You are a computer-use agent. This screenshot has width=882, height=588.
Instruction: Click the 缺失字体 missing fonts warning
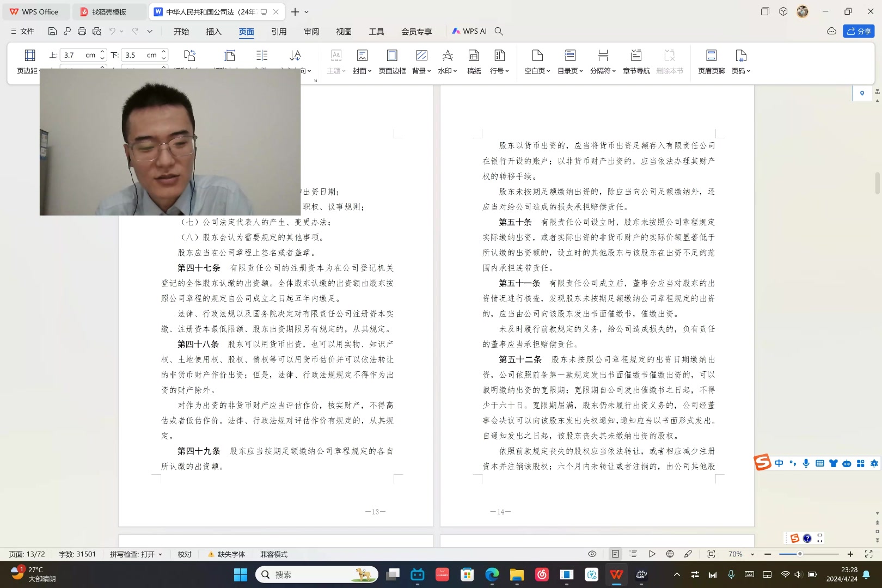point(226,554)
